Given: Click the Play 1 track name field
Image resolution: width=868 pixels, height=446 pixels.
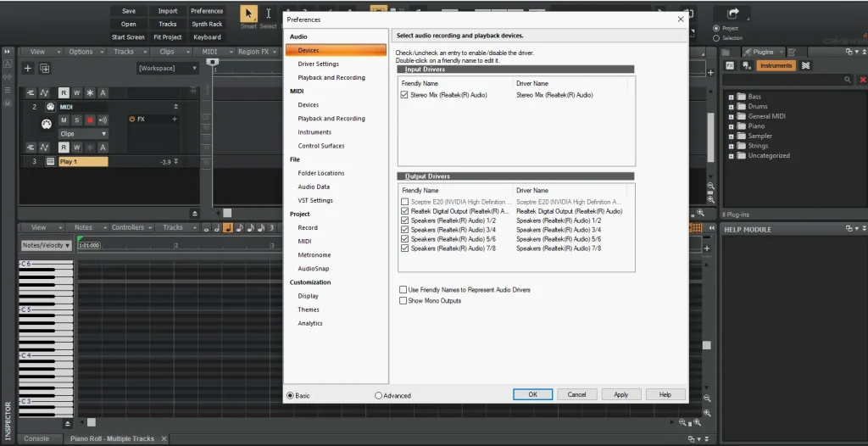Looking at the screenshot, I should pyautogui.click(x=83, y=162).
